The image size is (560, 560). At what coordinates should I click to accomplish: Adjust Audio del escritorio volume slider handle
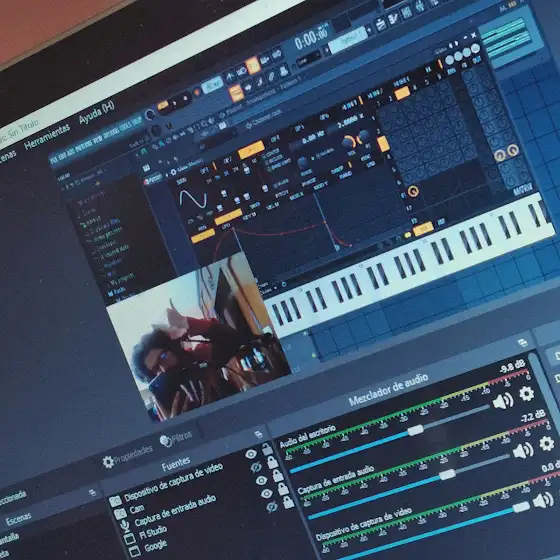[416, 430]
